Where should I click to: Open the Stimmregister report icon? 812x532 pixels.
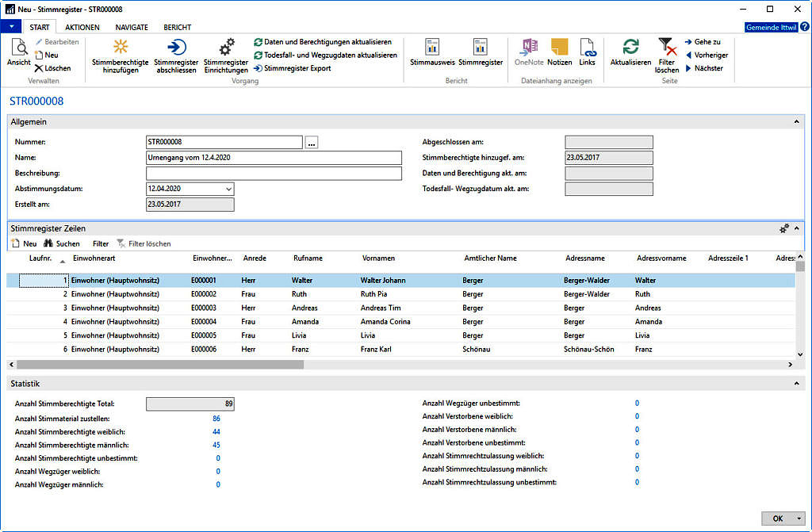coord(481,47)
